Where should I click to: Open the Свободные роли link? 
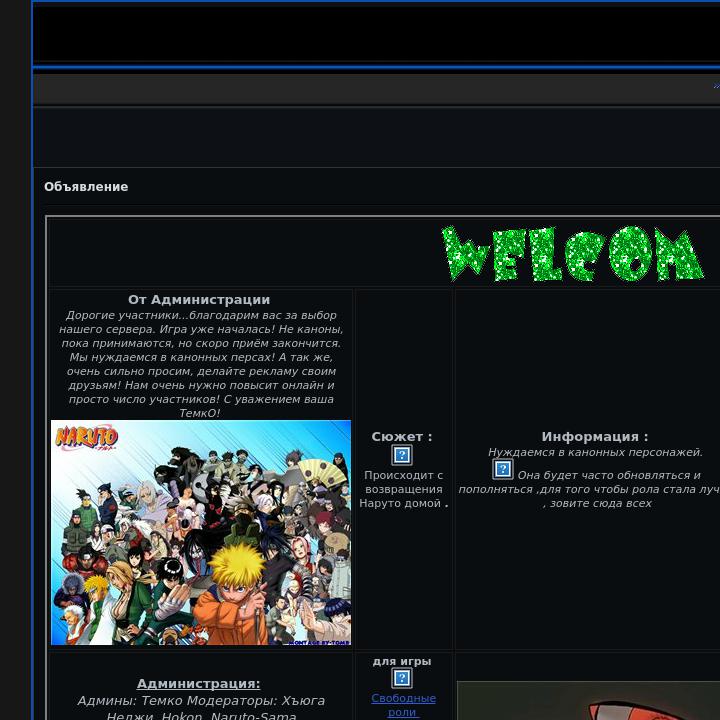pyautogui.click(x=403, y=705)
